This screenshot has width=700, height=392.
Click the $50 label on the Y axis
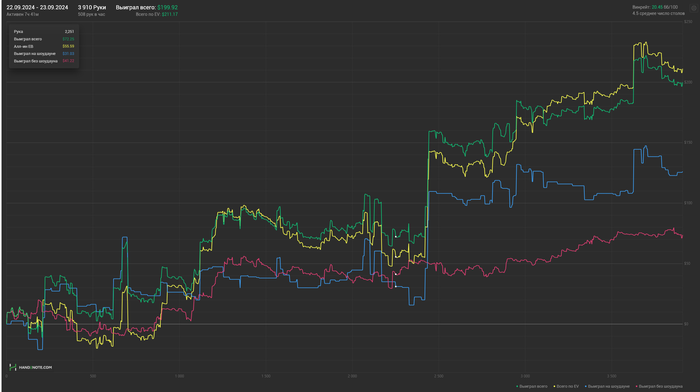[x=688, y=263]
